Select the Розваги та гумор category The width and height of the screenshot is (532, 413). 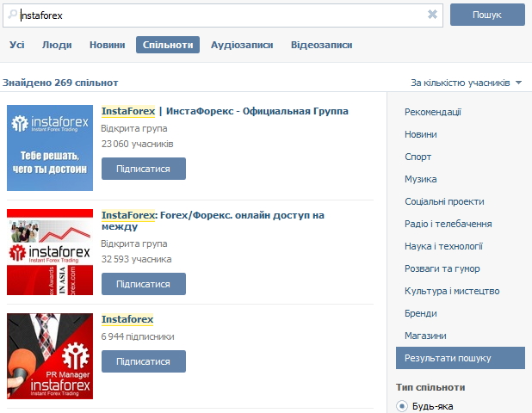[x=442, y=268]
